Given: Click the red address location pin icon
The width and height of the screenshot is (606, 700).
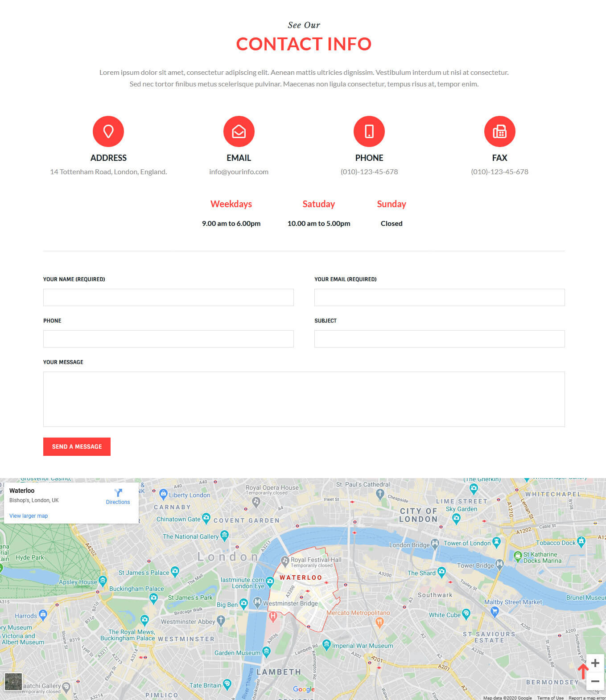Looking at the screenshot, I should coord(108,131).
